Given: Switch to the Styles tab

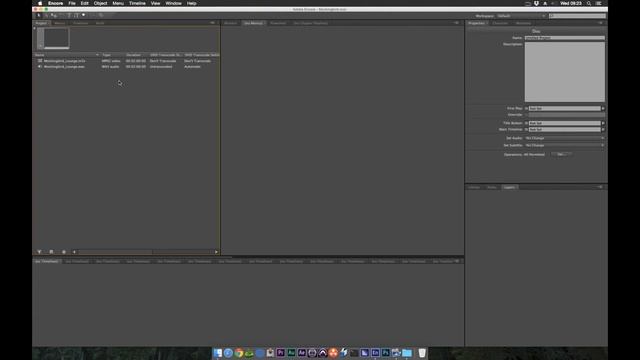Looking at the screenshot, I should [x=492, y=187].
